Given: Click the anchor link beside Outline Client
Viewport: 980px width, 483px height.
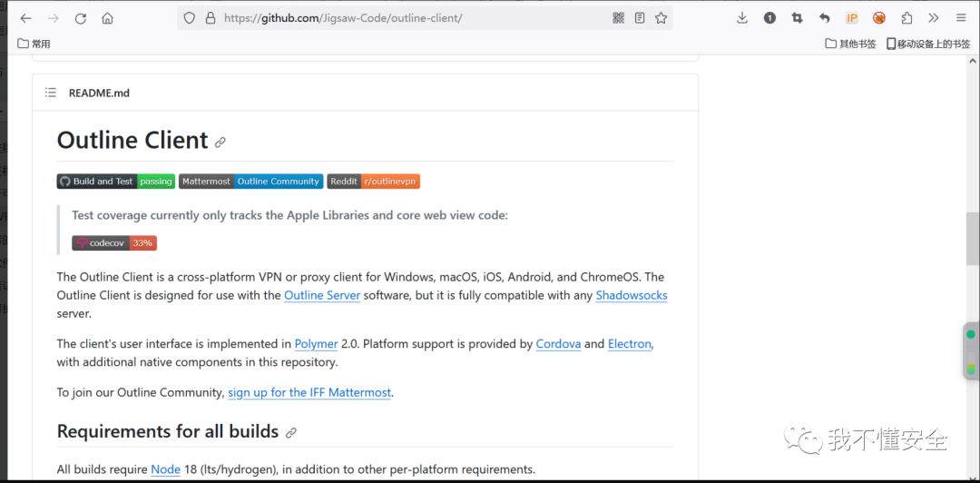Looking at the screenshot, I should pos(220,143).
